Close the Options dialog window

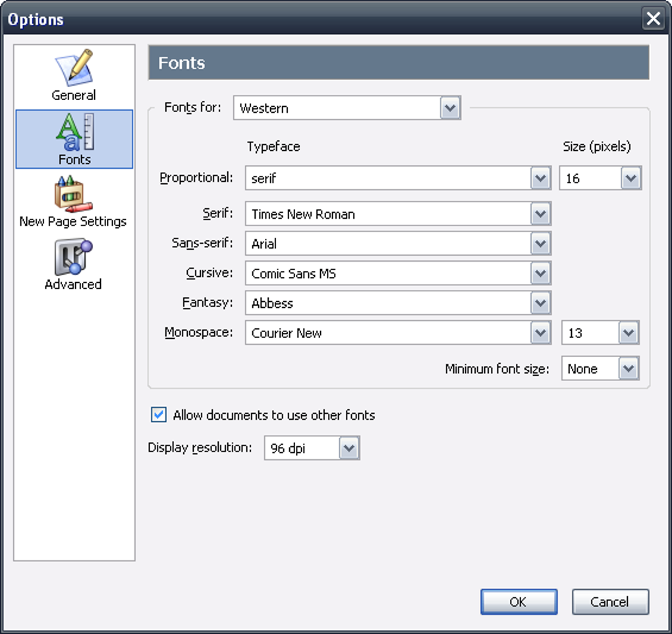pyautogui.click(x=653, y=18)
